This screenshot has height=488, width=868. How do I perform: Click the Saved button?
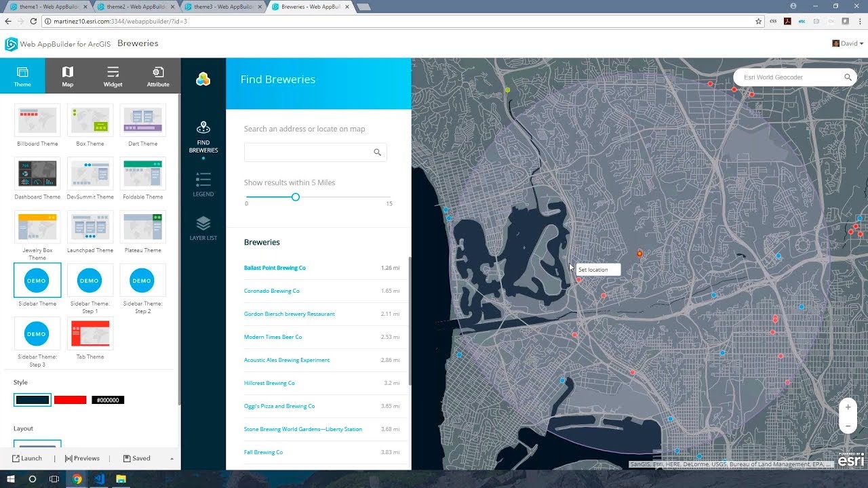(x=137, y=458)
